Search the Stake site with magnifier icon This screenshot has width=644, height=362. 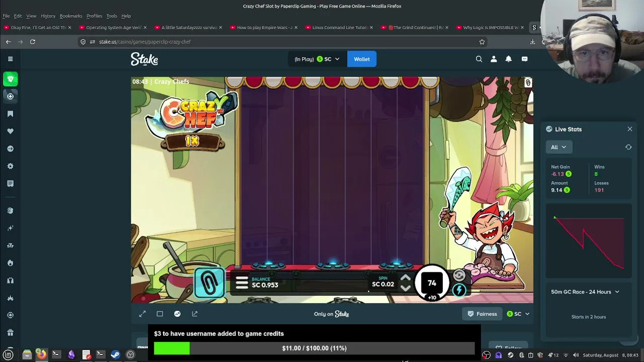pos(479,59)
